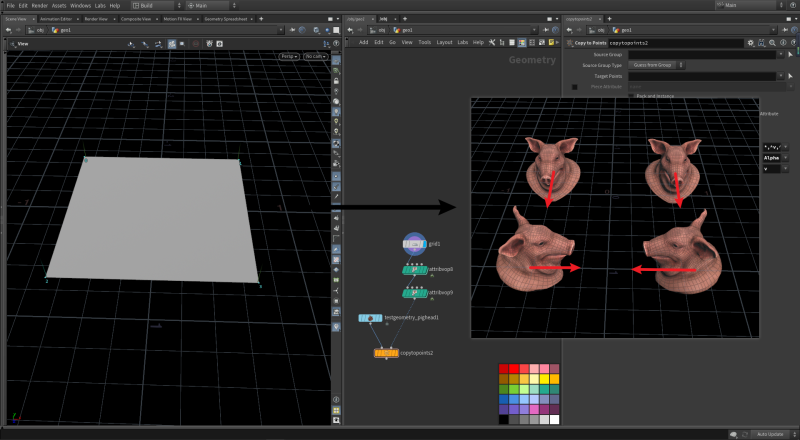Select the grid1 node
This screenshot has width=800, height=440.
click(413, 243)
